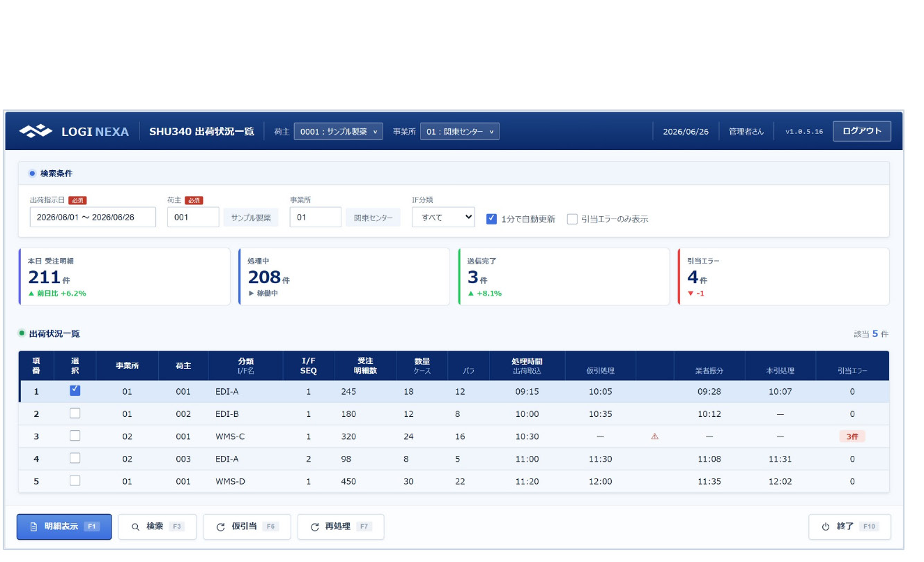Click the I/F SEQ column header
Viewport: 924px width, 562px height.
coord(309,366)
